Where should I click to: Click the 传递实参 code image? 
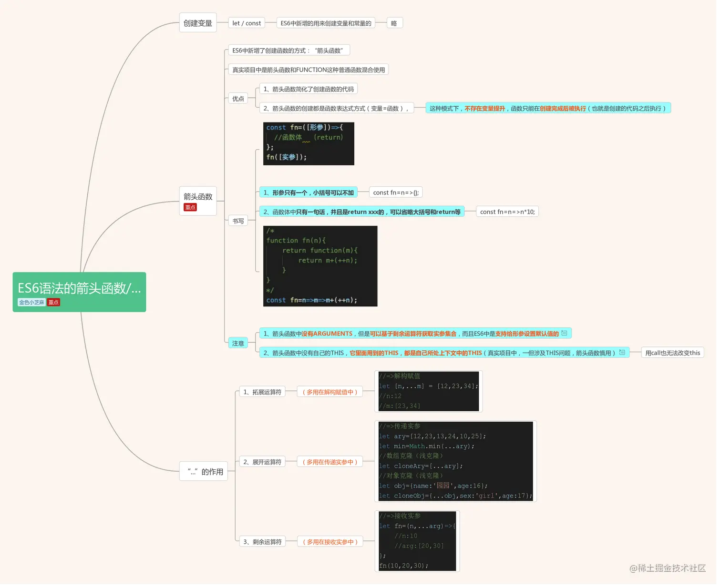pos(456,461)
